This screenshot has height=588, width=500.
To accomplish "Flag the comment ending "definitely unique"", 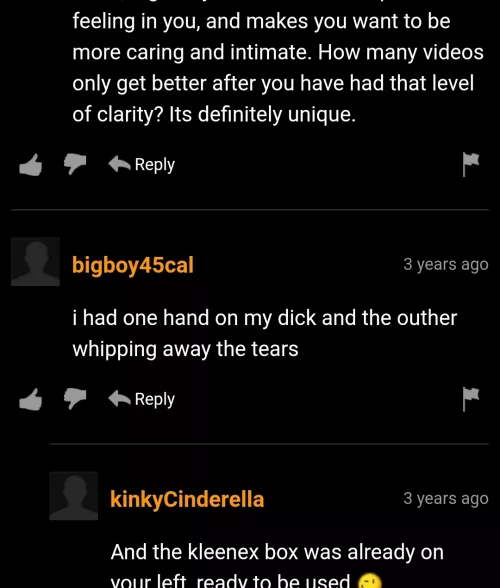I will coord(471,164).
